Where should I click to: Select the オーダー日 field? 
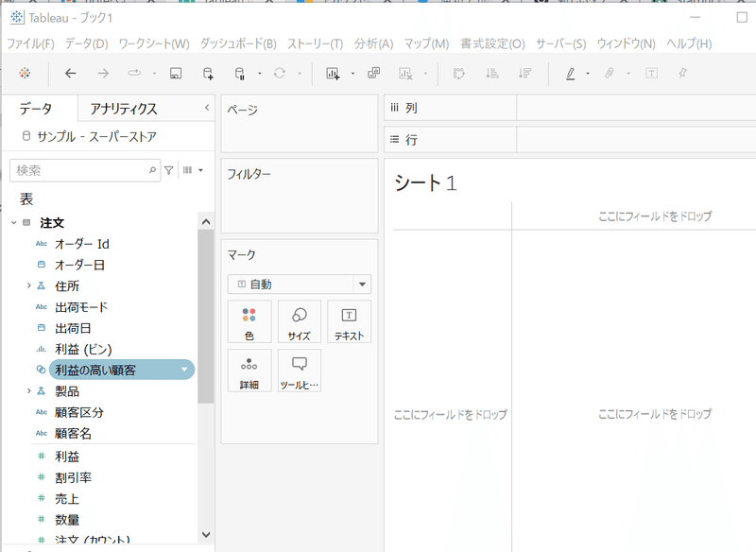click(79, 265)
